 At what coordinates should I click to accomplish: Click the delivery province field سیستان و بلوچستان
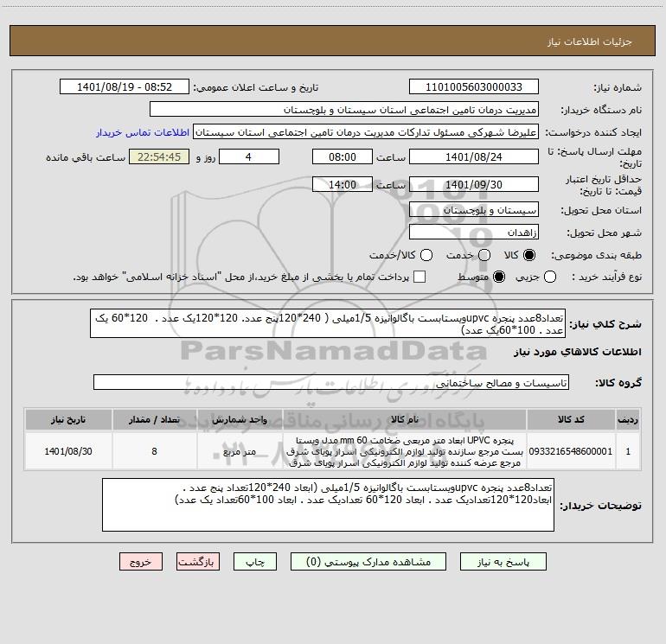coord(474,209)
